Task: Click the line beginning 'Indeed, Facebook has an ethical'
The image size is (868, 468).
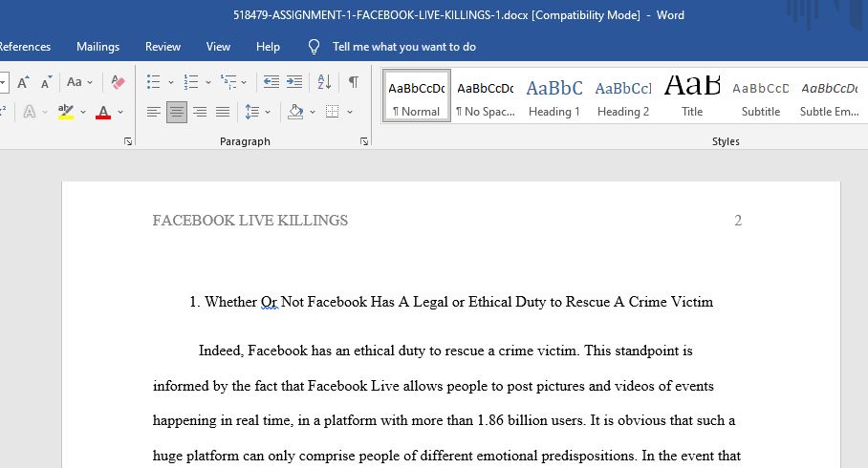Action: [x=445, y=351]
